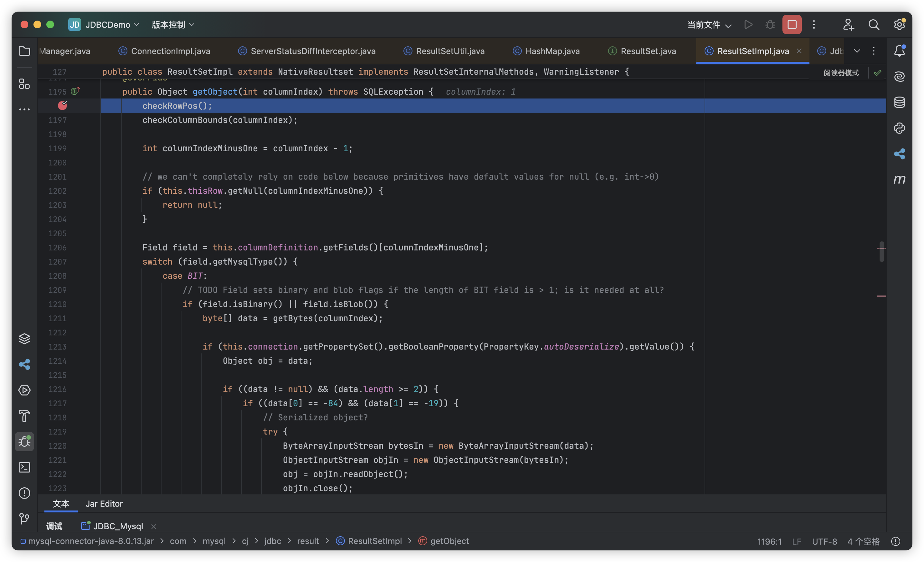The image size is (924, 562).
Task: Open line position 1196:1 in status bar
Action: 770,541
